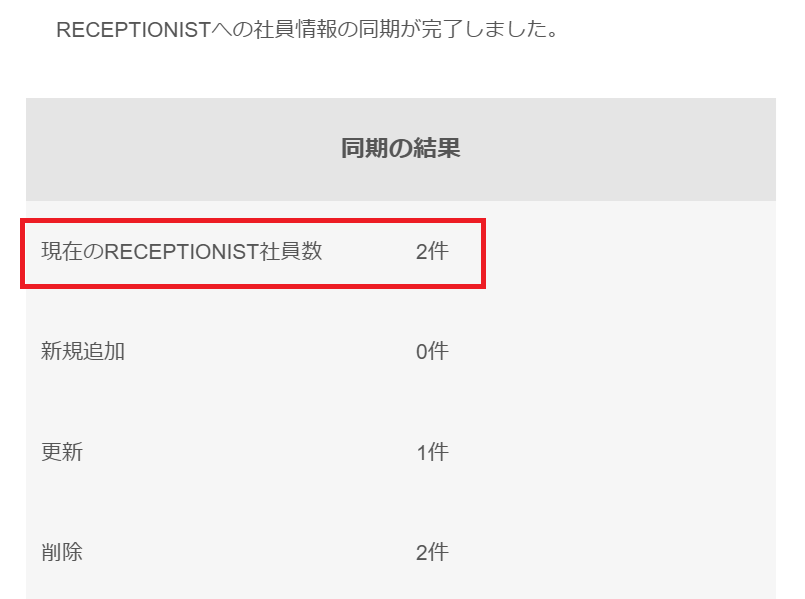
Task: Click the "結果" characters in table header
Action: 440,150
